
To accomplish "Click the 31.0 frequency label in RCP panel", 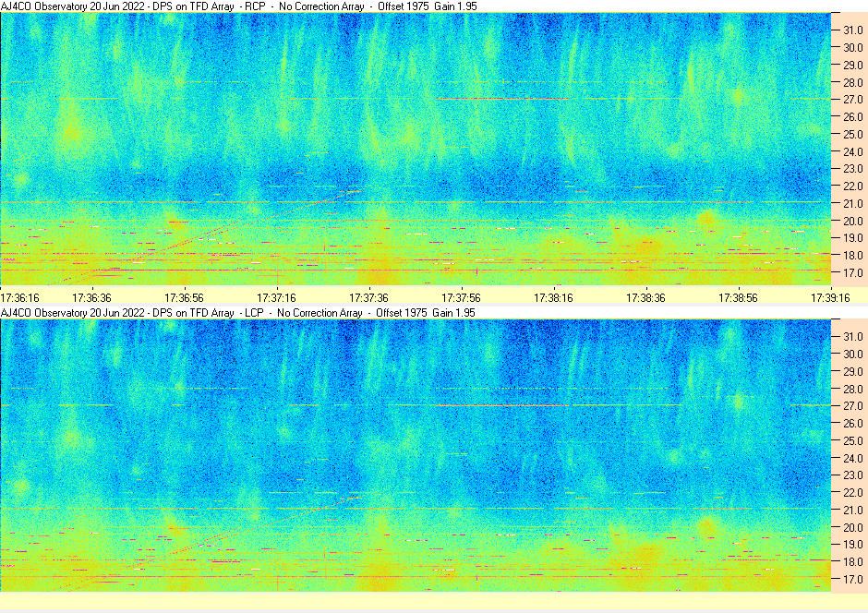I will click(853, 30).
